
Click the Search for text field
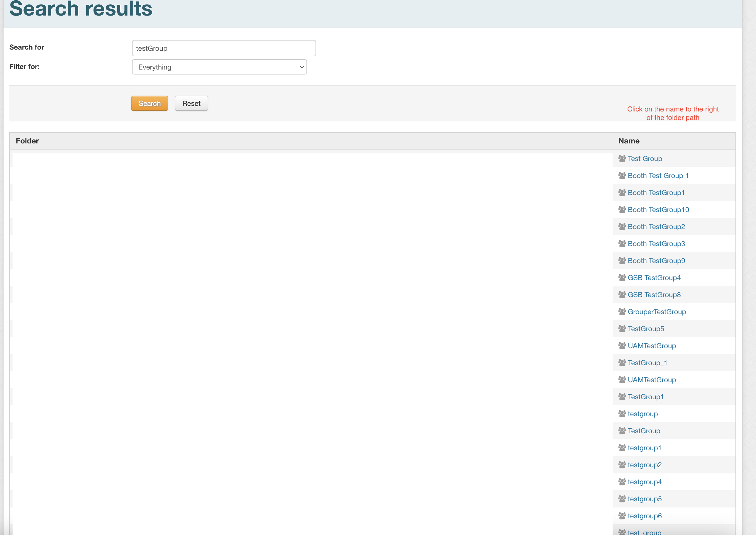click(x=224, y=48)
